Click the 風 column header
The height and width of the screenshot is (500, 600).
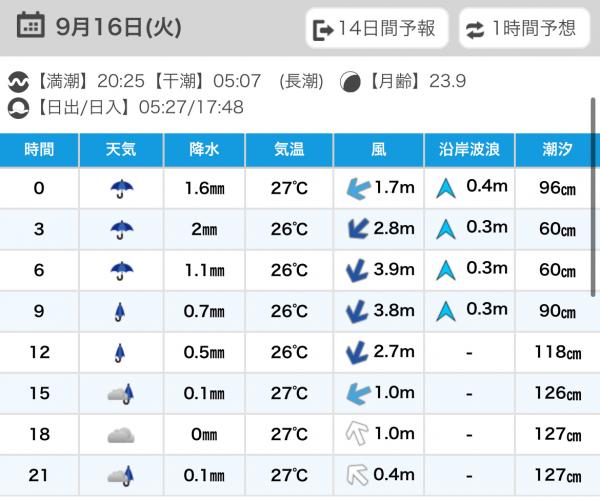(378, 150)
